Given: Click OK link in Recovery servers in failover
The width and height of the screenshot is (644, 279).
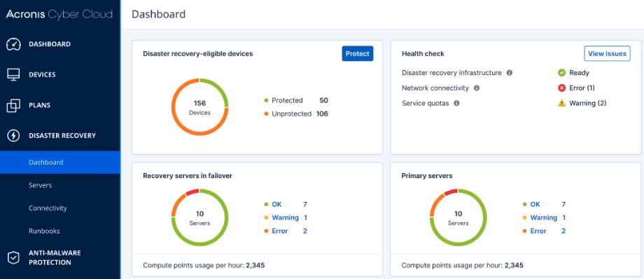Looking at the screenshot, I should tap(276, 204).
